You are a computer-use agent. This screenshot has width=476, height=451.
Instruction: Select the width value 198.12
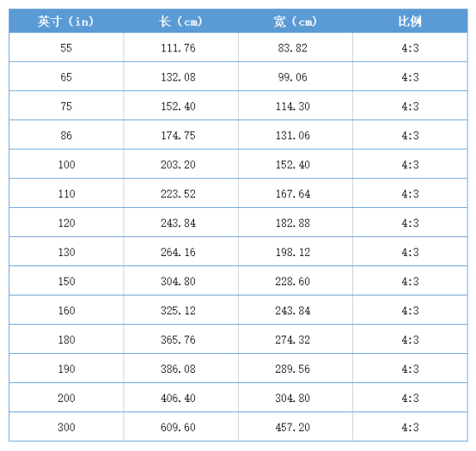[293, 253]
